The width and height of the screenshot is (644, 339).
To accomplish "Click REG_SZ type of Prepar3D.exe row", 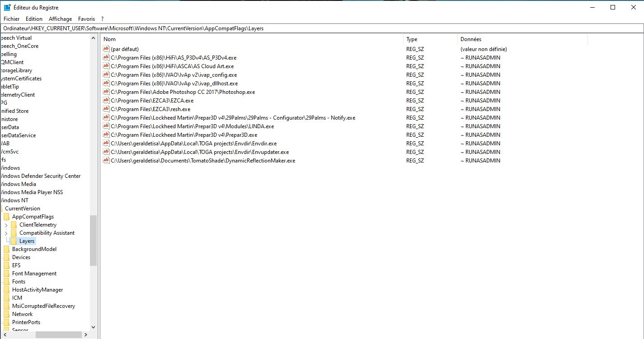I will tap(415, 135).
